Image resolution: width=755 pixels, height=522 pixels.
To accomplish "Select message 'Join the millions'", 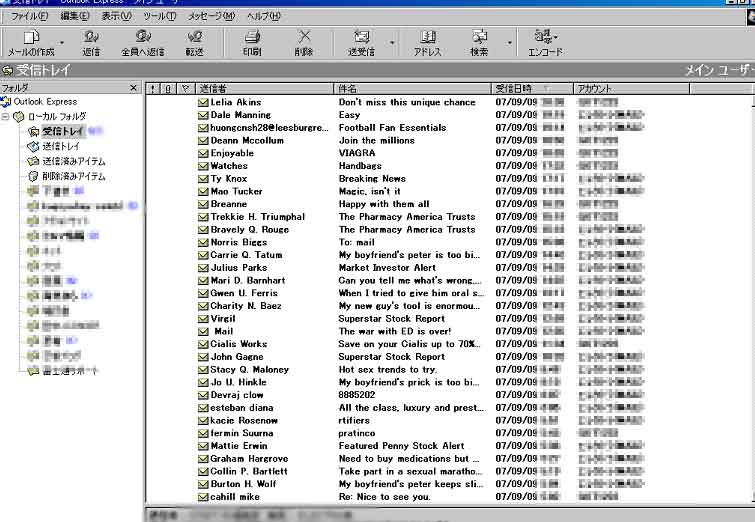I will (377, 141).
